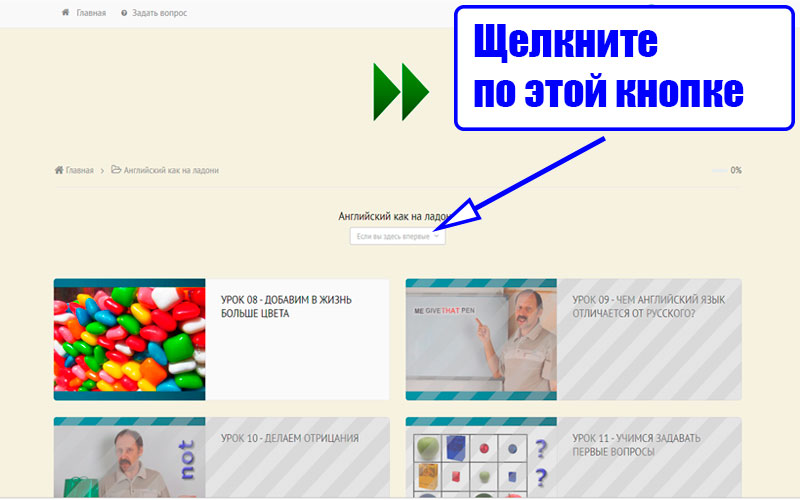Open Урок 10 - Делаем отрицания title
This screenshot has height=500, width=800.
click(x=290, y=438)
